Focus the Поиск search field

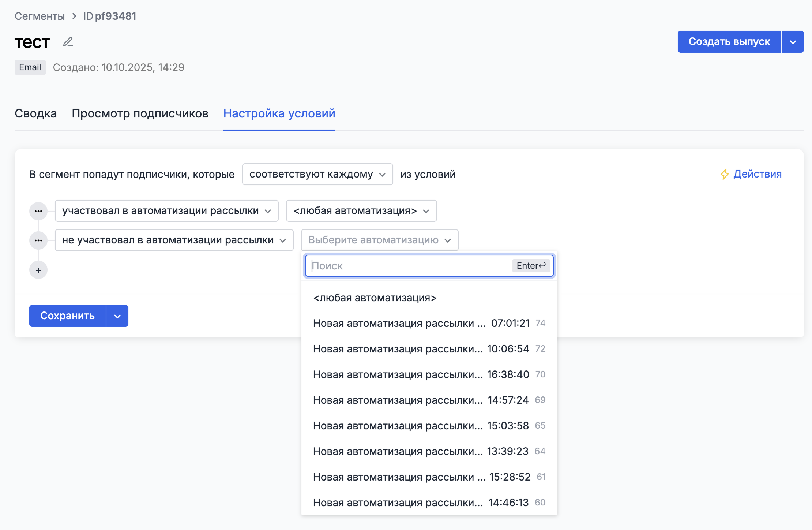pos(410,266)
